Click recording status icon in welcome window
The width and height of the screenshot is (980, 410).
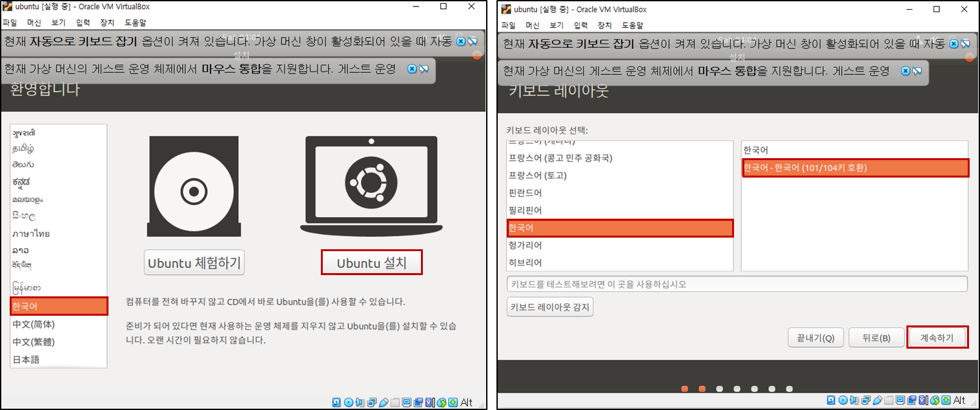coord(418,402)
